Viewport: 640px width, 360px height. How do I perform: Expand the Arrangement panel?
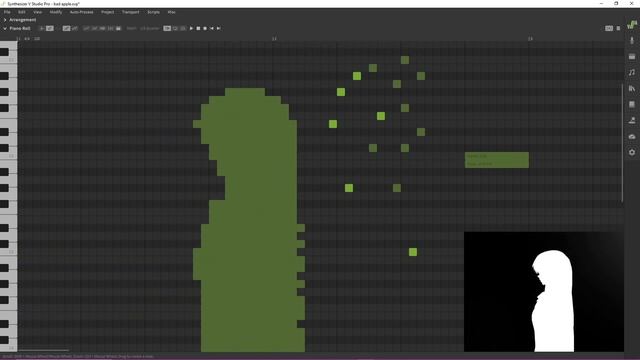[5, 20]
